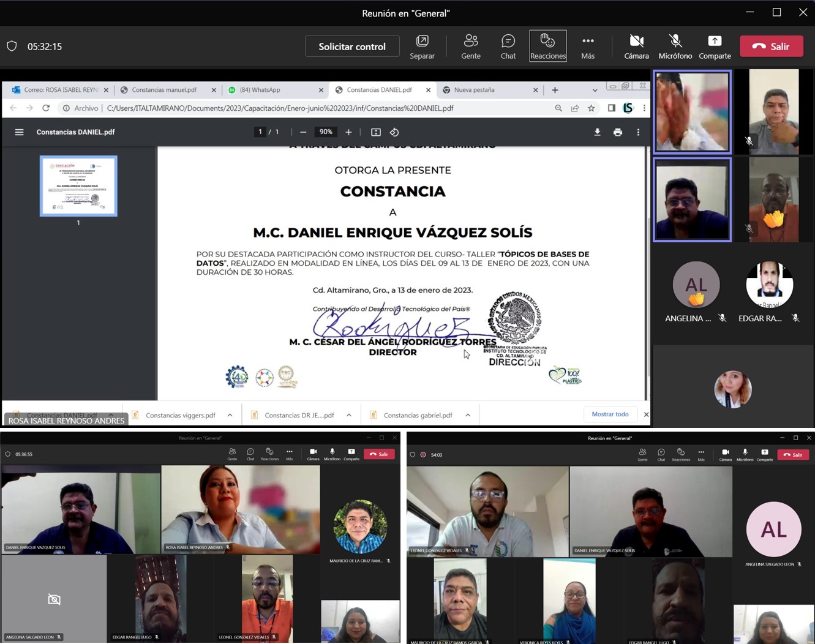Open Gente in bottom-left meeting window

click(232, 454)
